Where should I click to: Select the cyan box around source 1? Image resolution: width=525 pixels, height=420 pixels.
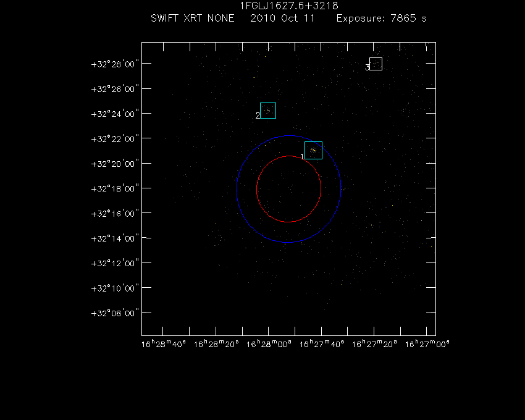313,150
